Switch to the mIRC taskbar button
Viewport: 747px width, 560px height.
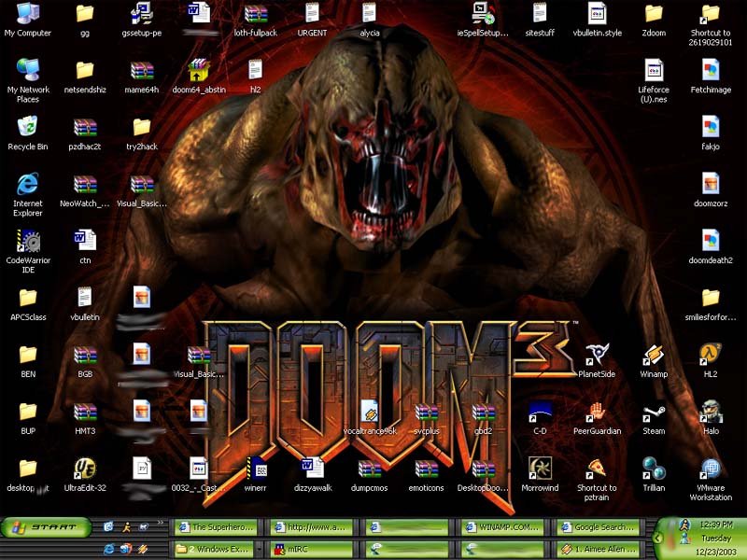[311, 549]
